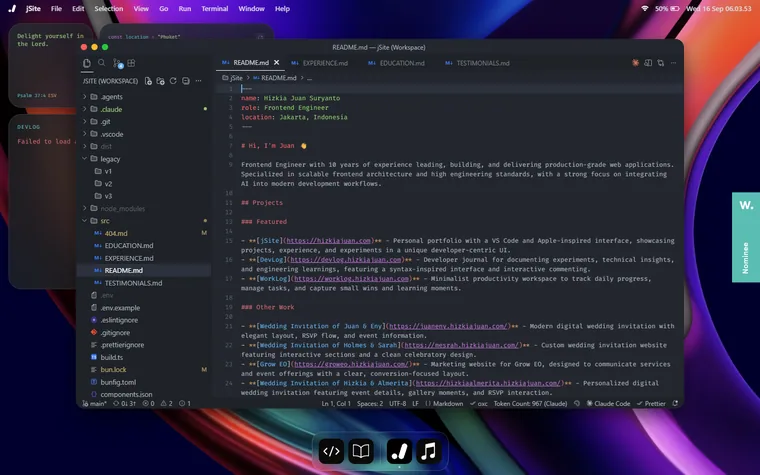Image resolution: width=760 pixels, height=475 pixels.
Task: Click the notification bell in status bar
Action: coord(675,403)
